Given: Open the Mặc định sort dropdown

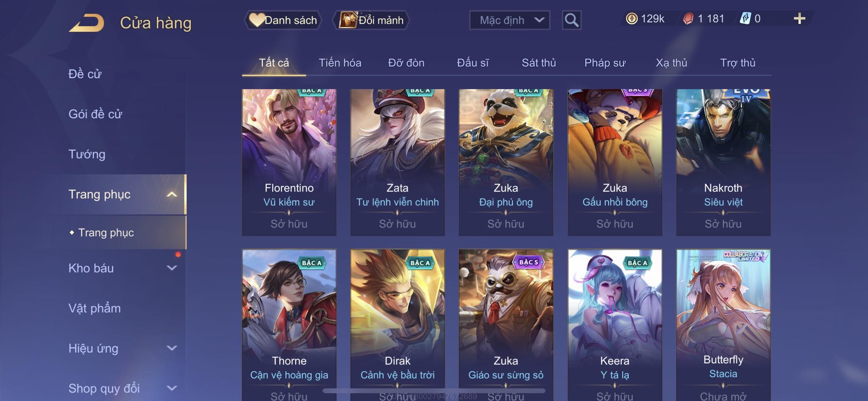Looking at the screenshot, I should tap(509, 20).
